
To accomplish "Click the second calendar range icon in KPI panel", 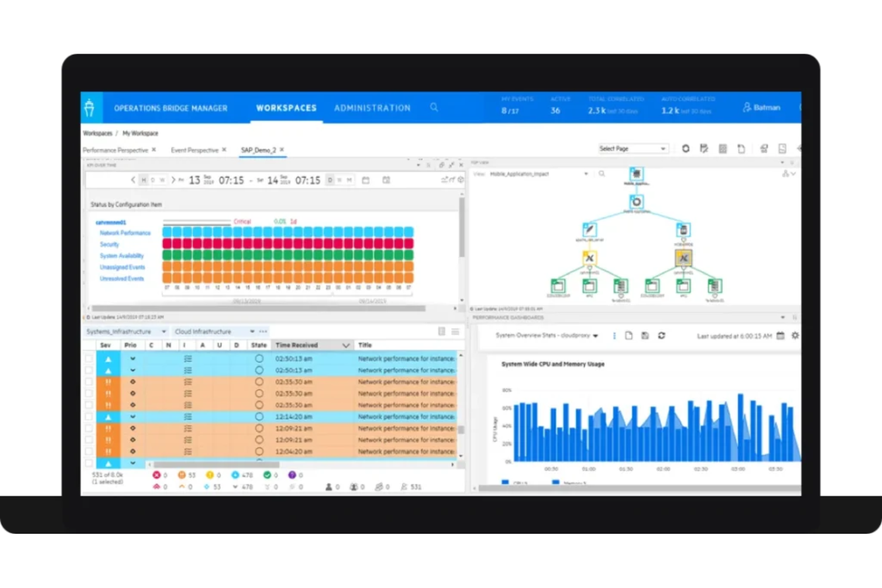I will [x=386, y=180].
